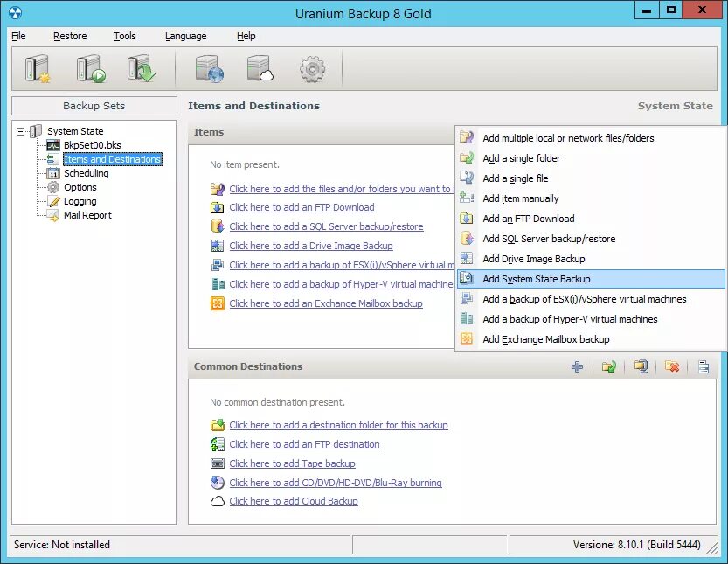The width and height of the screenshot is (728, 564).
Task: Choose Add item manually
Action: [591, 198]
